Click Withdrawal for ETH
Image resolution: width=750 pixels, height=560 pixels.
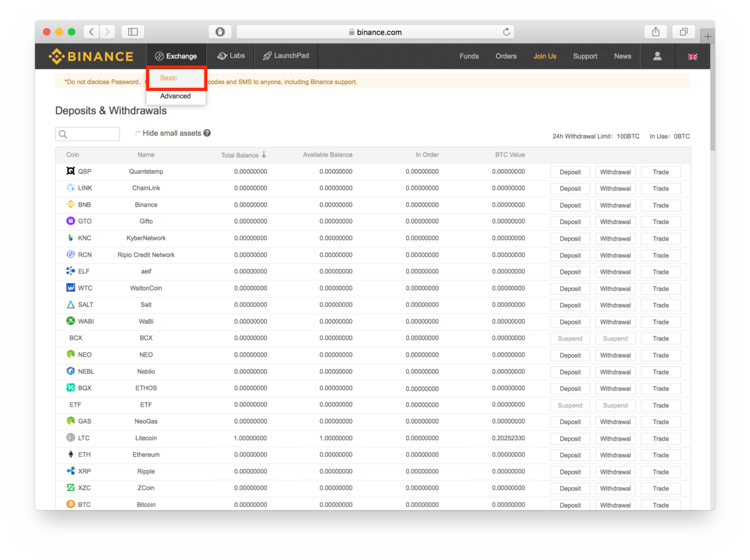(x=615, y=455)
